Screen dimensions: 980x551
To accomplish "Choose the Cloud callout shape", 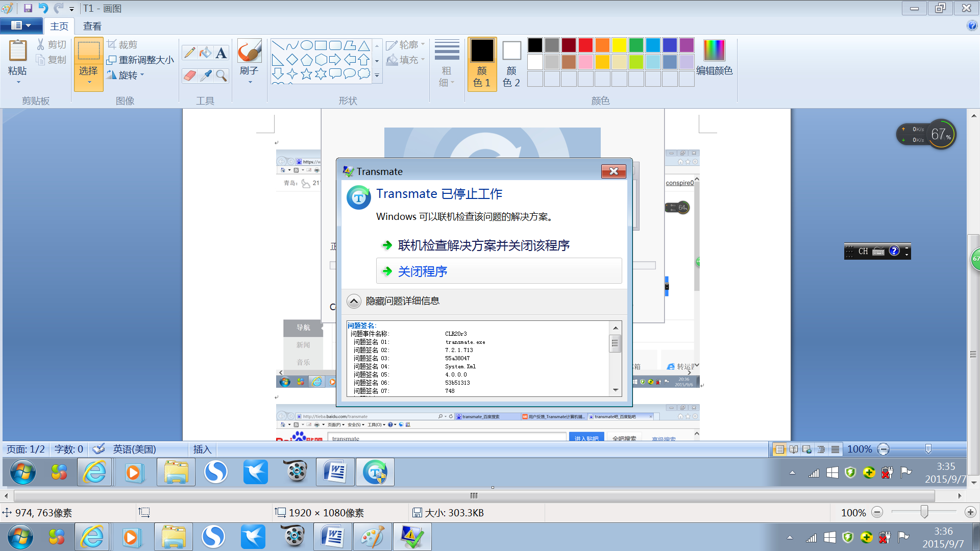I will click(363, 74).
